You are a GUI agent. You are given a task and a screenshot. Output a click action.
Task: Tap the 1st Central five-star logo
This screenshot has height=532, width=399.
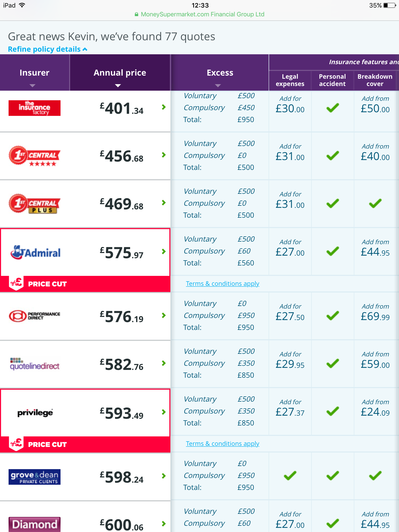tap(35, 156)
